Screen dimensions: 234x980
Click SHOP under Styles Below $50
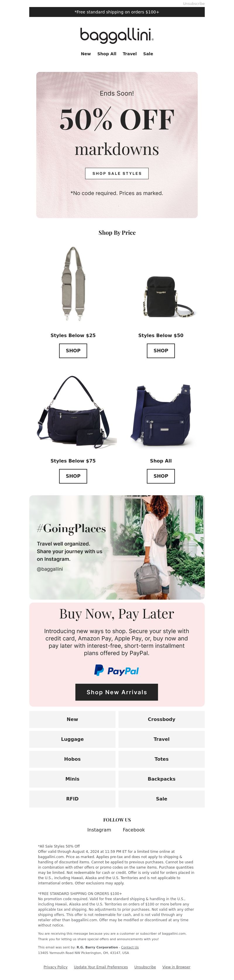[161, 351]
